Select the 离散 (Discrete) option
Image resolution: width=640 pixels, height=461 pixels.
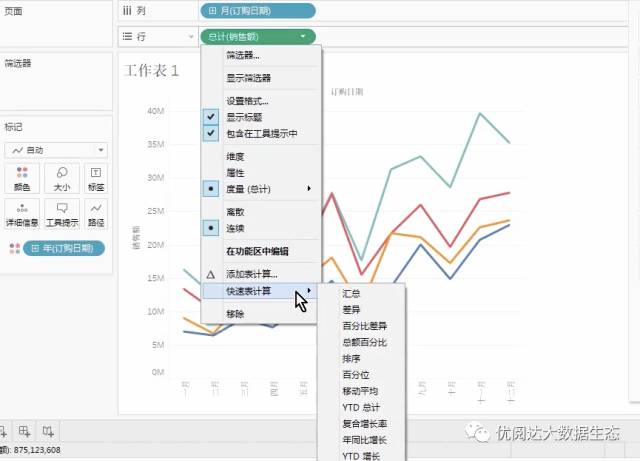coord(236,212)
